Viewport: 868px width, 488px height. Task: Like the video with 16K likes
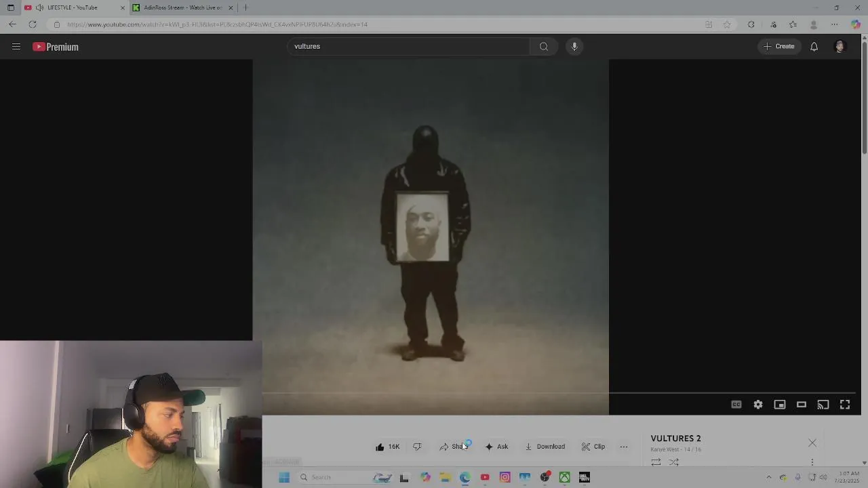387,447
